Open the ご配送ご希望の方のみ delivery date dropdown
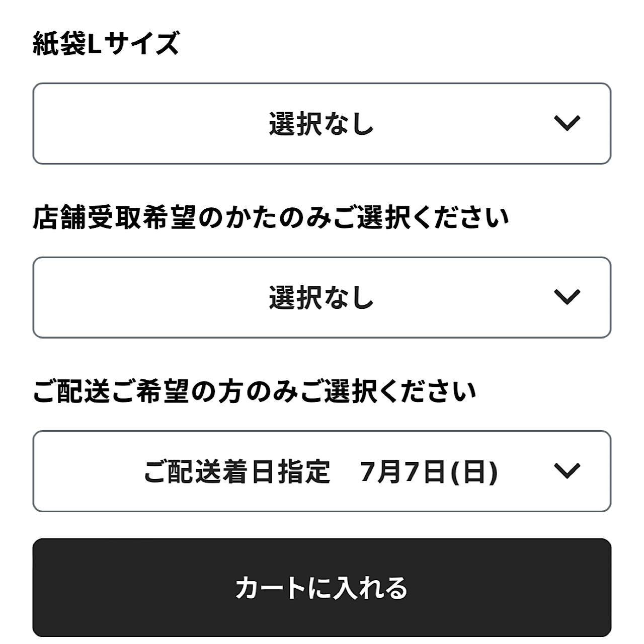 point(322,471)
